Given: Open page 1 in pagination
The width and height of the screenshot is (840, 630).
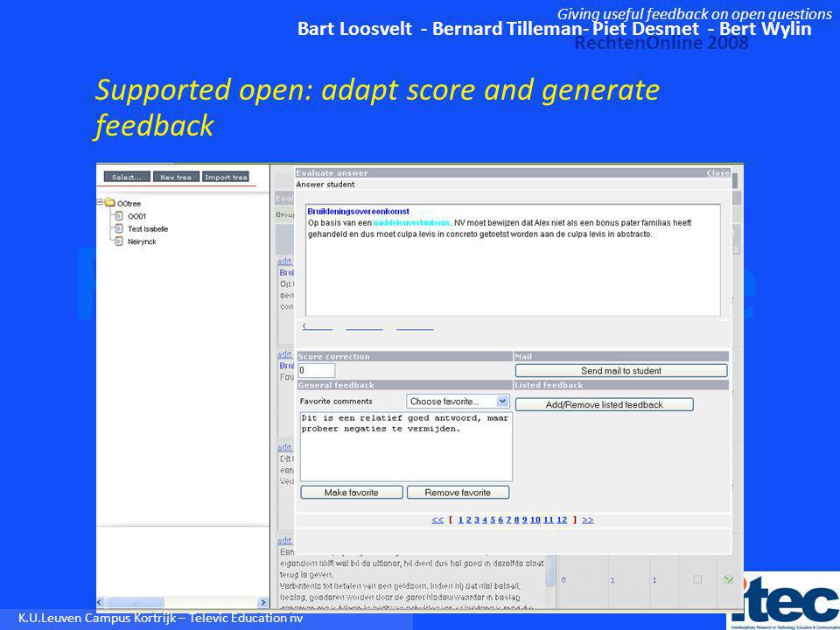Looking at the screenshot, I should [461, 520].
